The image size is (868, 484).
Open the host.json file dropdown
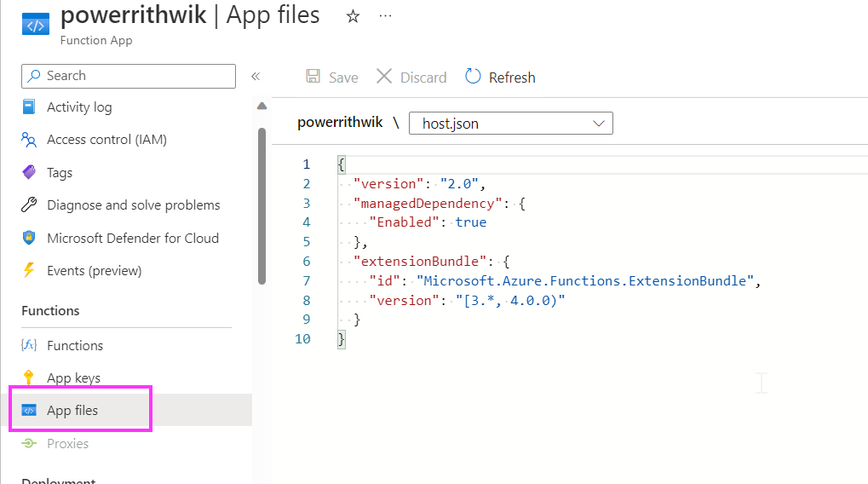click(510, 124)
